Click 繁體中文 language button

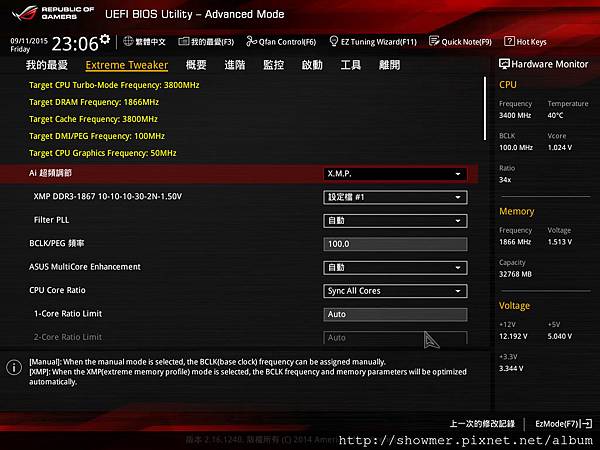point(150,42)
